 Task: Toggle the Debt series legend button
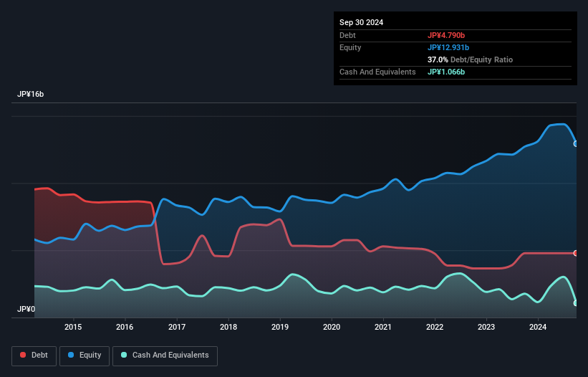tap(34, 355)
